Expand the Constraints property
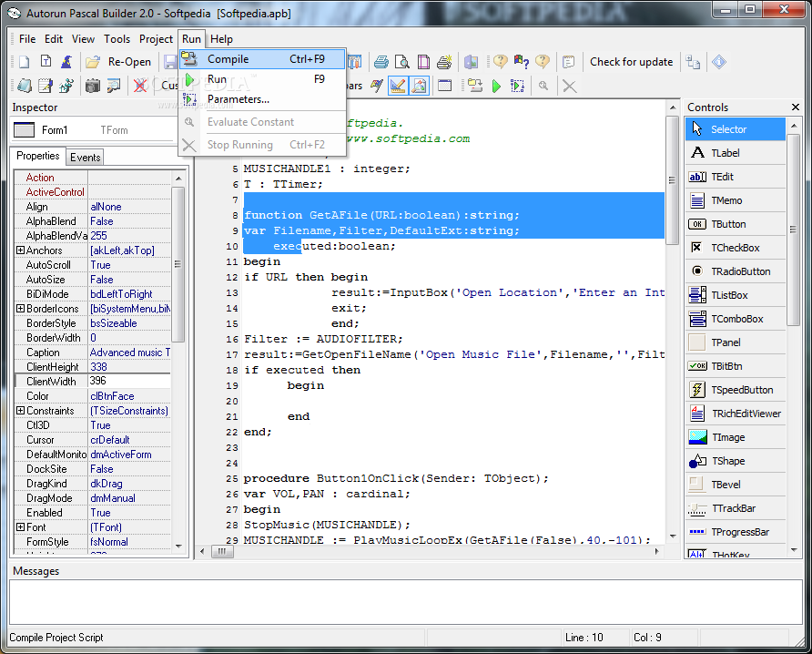812x654 pixels. tap(20, 411)
